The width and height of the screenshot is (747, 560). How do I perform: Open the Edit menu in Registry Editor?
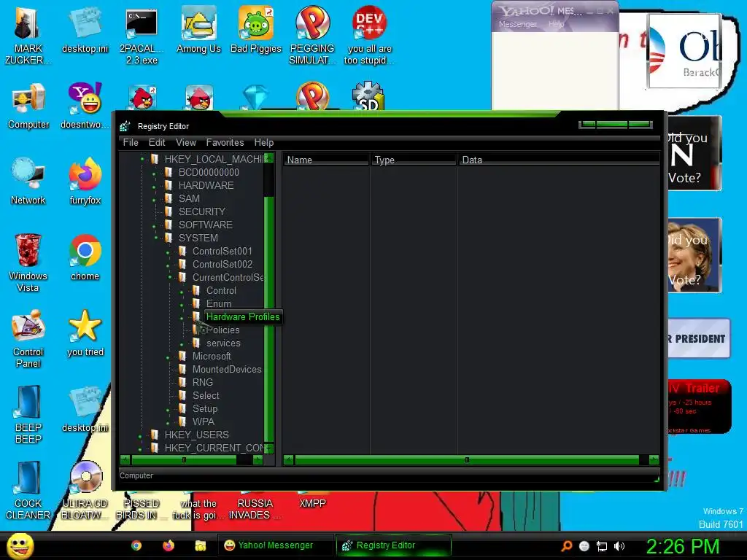click(157, 142)
